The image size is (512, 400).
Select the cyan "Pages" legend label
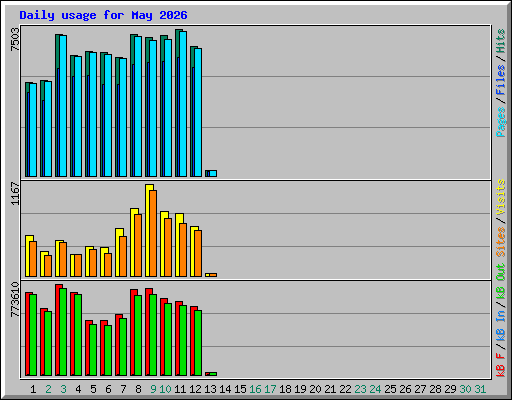pos(500,122)
